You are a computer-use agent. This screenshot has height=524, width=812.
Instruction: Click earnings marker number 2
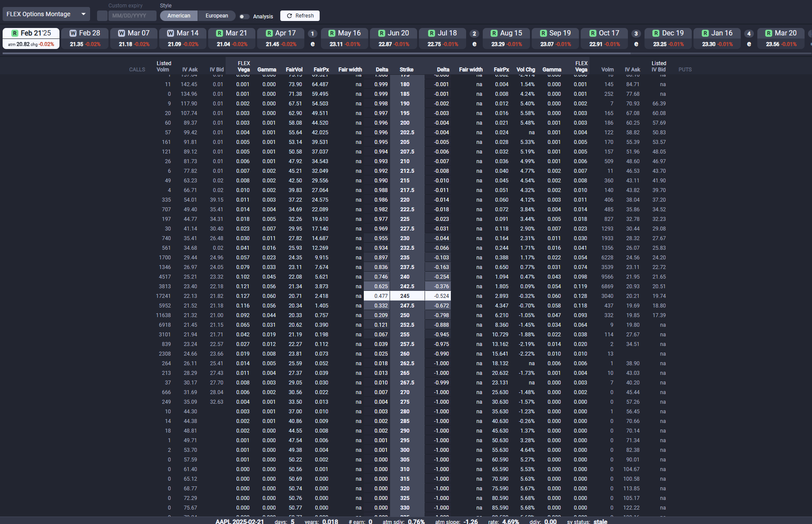pyautogui.click(x=474, y=34)
